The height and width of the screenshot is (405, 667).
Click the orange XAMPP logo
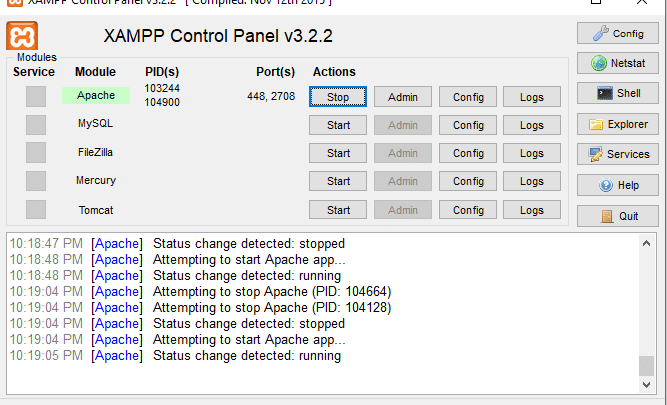(22, 36)
